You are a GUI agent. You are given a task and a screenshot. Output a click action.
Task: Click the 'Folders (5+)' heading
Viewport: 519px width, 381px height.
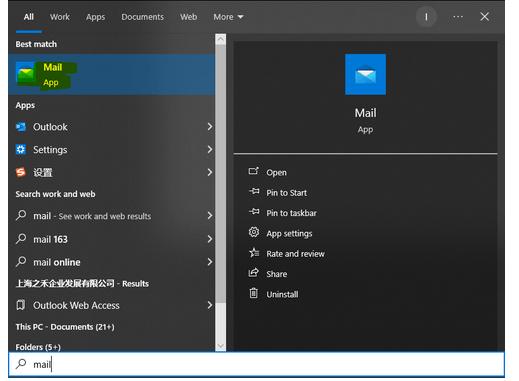pyautogui.click(x=38, y=347)
